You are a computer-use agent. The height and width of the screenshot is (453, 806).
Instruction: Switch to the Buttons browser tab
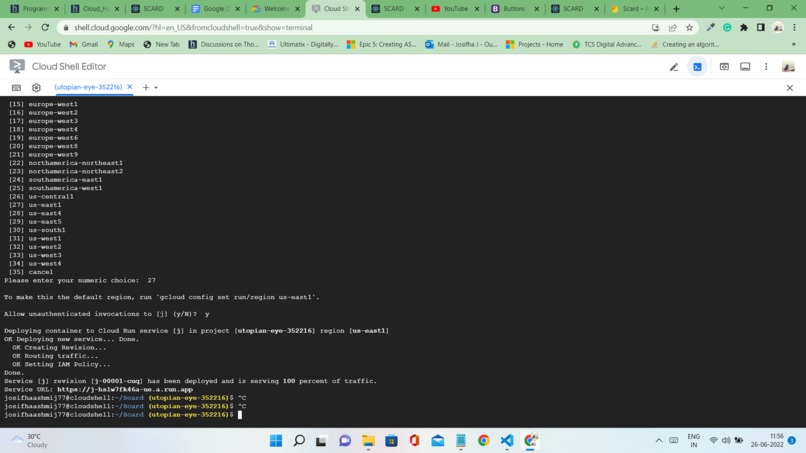tap(515, 9)
